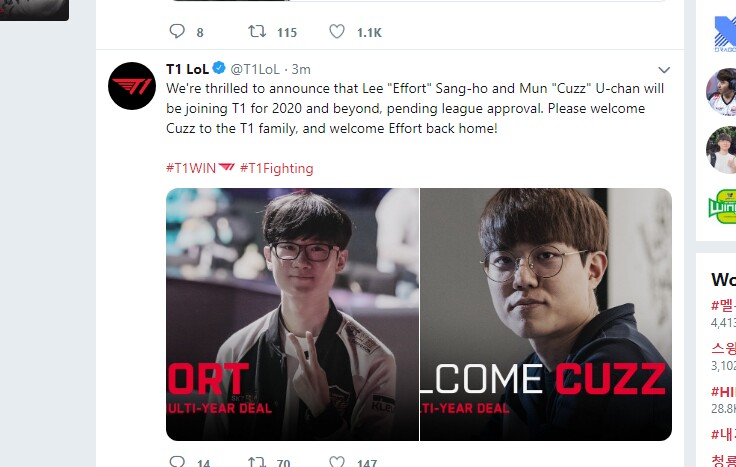
Task: Open the T1 LoL display name link
Action: point(187,69)
